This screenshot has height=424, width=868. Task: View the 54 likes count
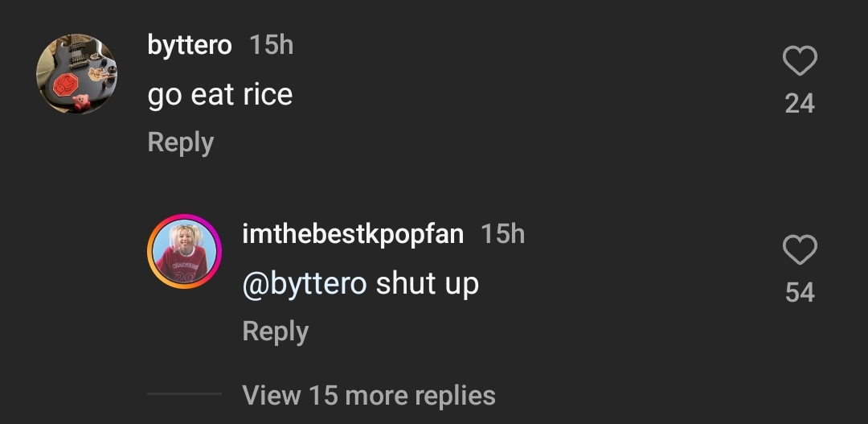[800, 293]
